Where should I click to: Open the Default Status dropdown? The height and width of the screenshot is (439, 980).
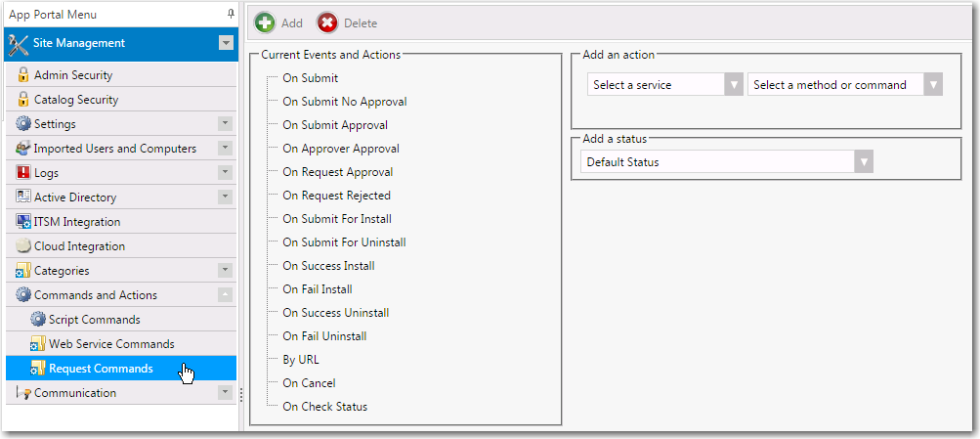tap(863, 162)
